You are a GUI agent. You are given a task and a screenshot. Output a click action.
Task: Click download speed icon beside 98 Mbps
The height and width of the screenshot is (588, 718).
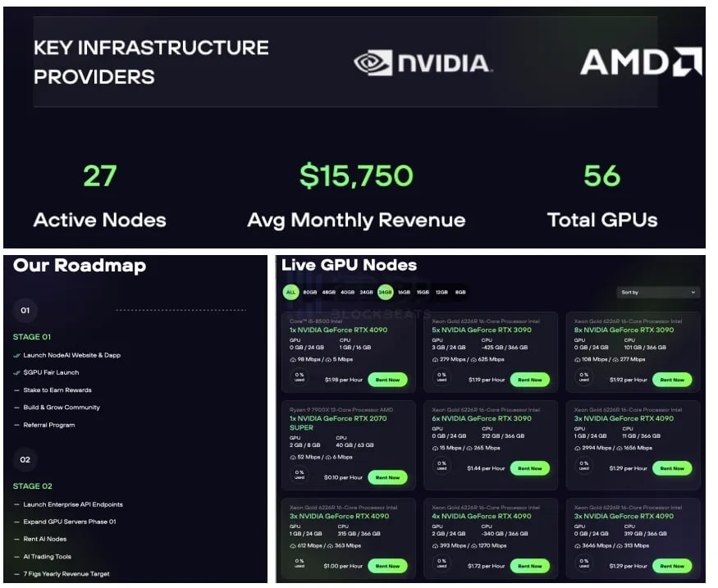pos(293,359)
